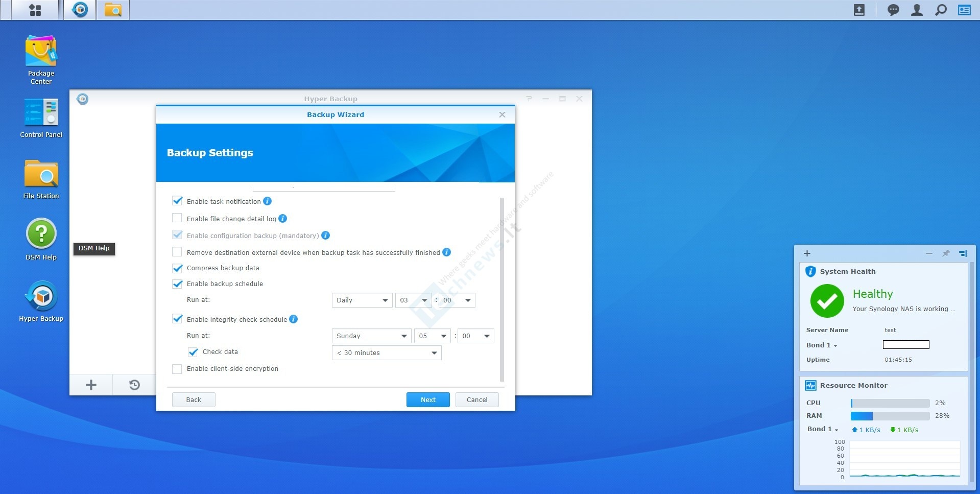Click the CPU usage bar
Screen dimensions: 980x494
point(890,403)
